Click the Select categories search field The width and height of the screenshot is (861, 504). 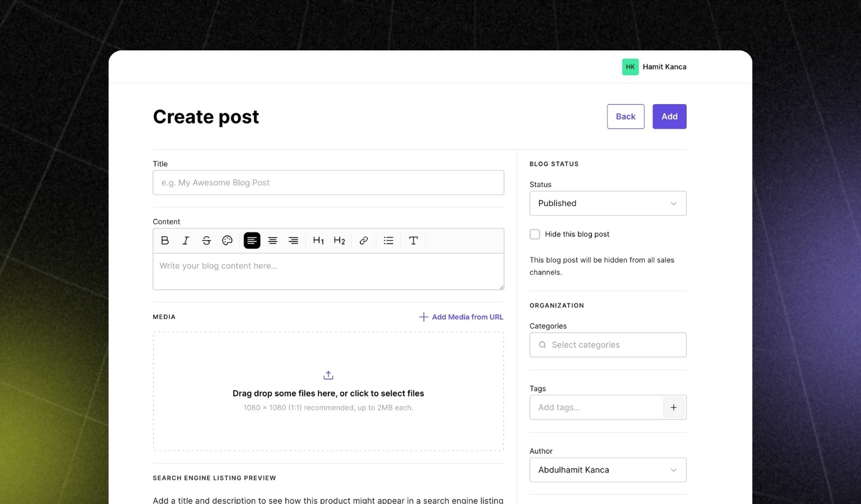click(608, 345)
